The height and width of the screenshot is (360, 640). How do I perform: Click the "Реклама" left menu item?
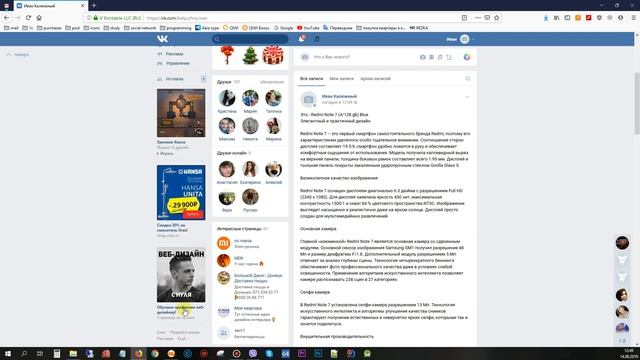(x=174, y=54)
